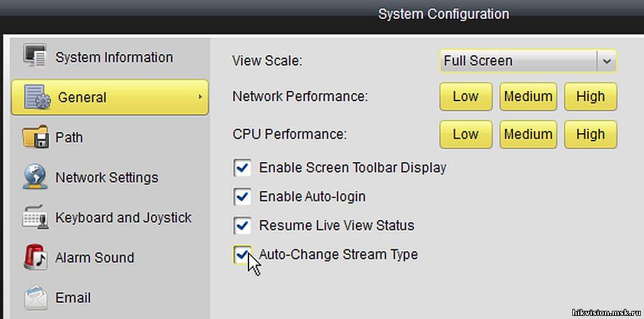This screenshot has width=644, height=319.
Task: Uncheck Enable Screen Toolbar Display
Action: tap(242, 168)
